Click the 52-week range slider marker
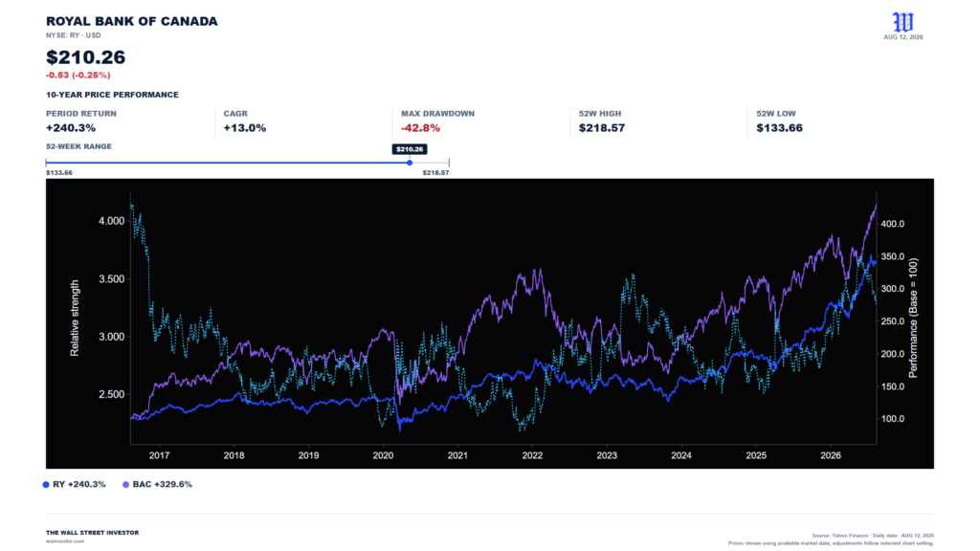This screenshot has width=980, height=551. point(410,163)
